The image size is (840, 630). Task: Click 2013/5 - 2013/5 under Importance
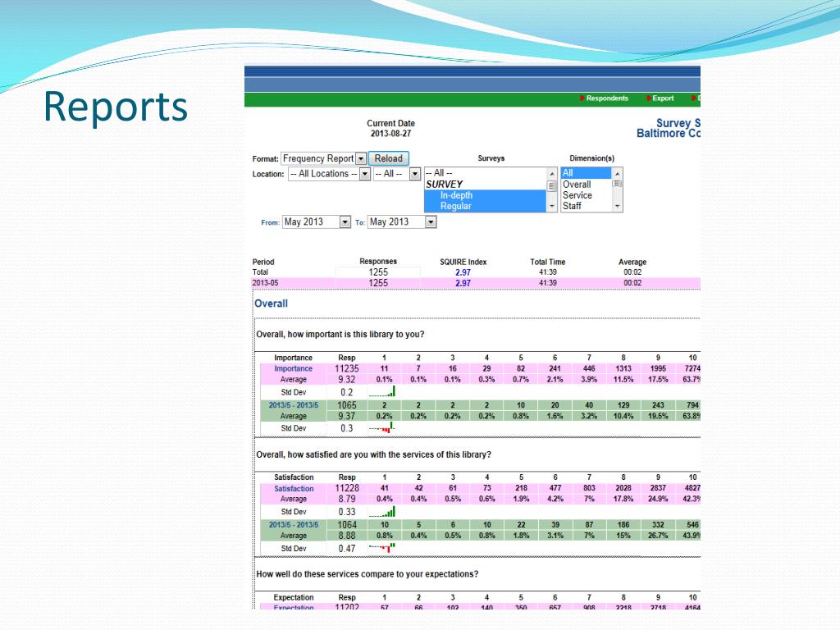tap(294, 405)
